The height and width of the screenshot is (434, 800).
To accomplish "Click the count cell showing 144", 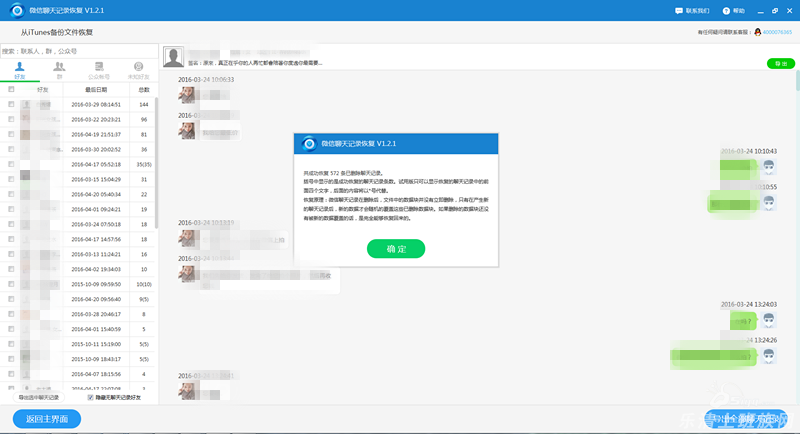I will tap(144, 104).
